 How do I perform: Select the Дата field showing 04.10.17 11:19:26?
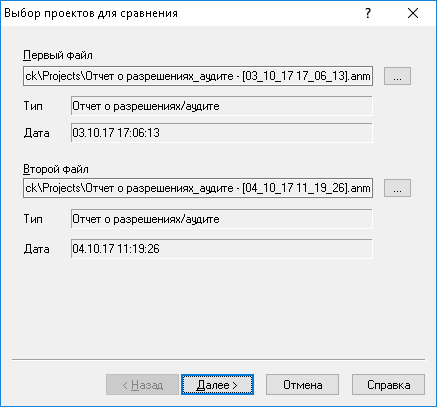pyautogui.click(x=222, y=249)
